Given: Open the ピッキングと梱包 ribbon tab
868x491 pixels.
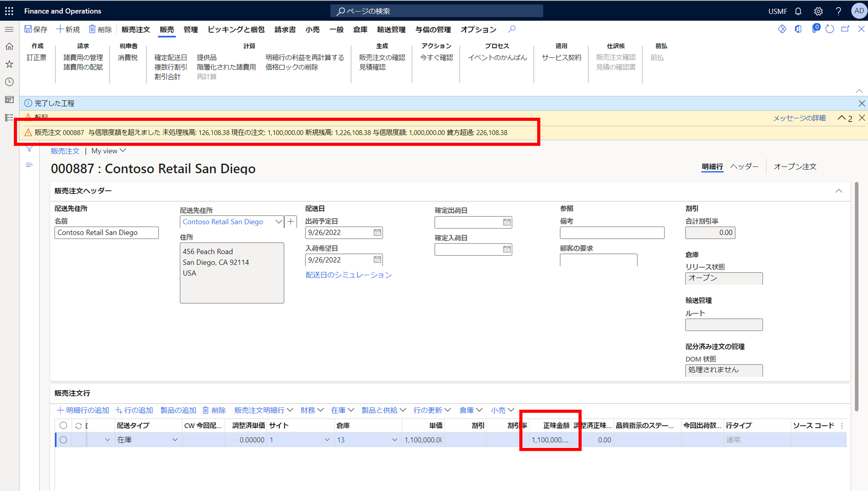Looking at the screenshot, I should coord(236,30).
